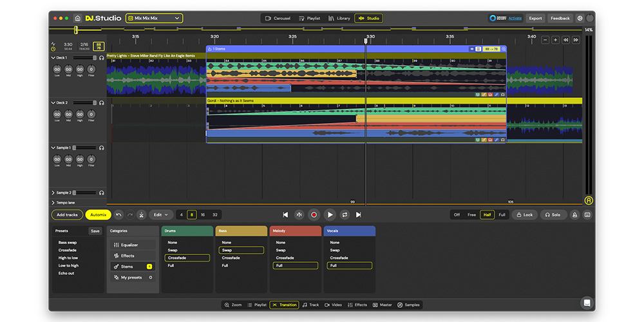This screenshot has width=644, height=322.
Task: Toggle the loop playback icon
Action: [345, 214]
